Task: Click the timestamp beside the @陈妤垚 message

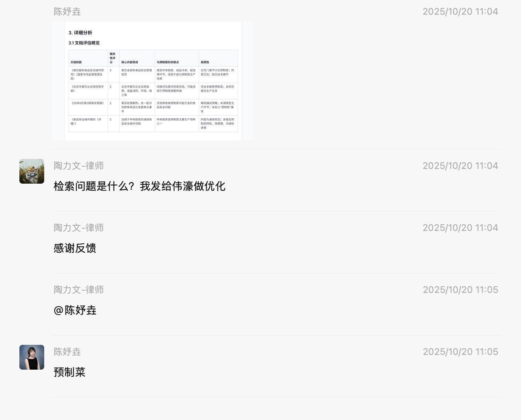Action: pyautogui.click(x=460, y=290)
